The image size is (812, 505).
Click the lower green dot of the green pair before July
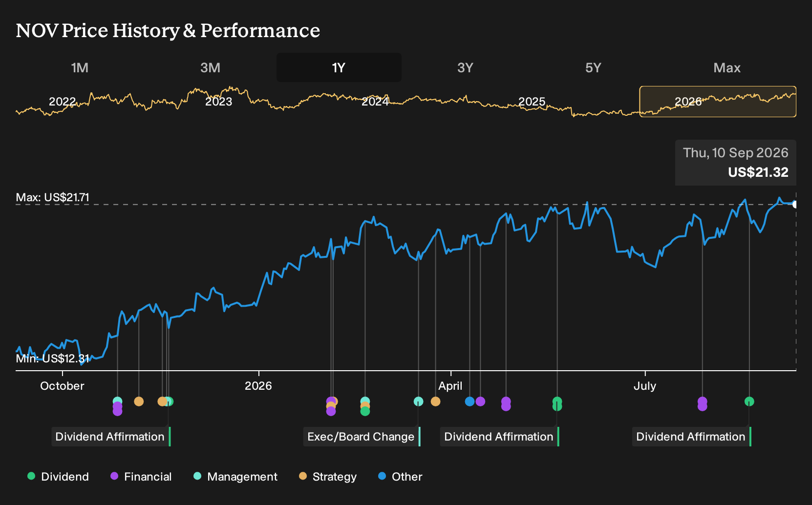[x=557, y=406]
